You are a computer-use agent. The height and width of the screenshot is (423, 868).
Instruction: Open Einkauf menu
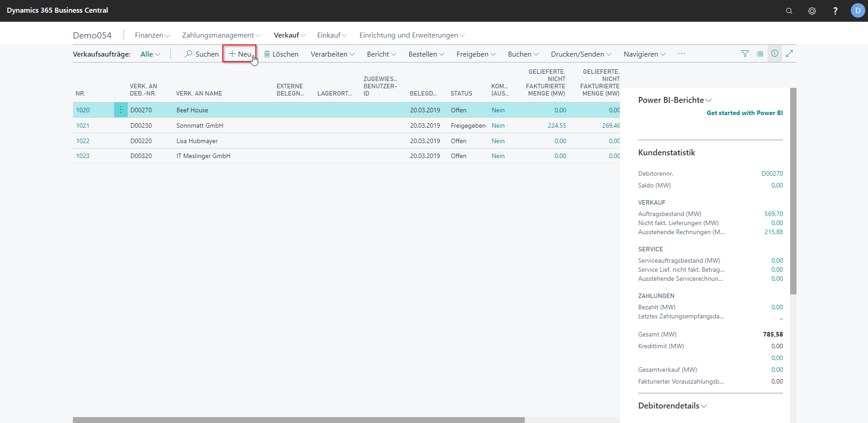332,35
